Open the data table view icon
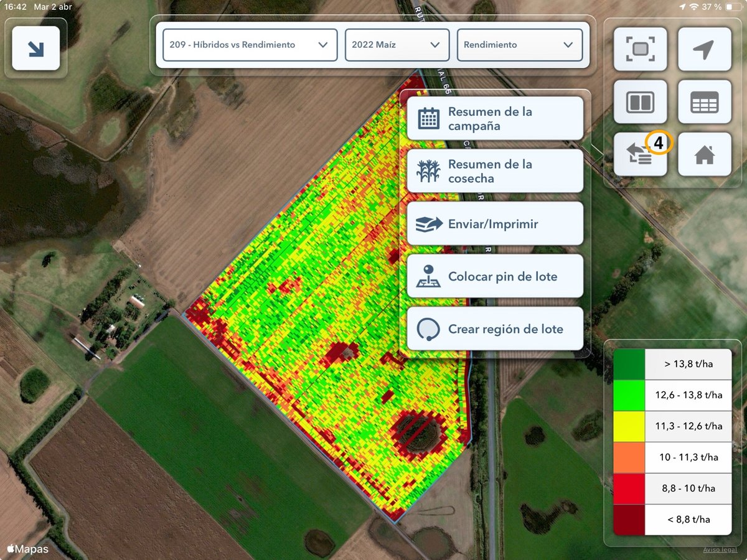 (x=705, y=101)
